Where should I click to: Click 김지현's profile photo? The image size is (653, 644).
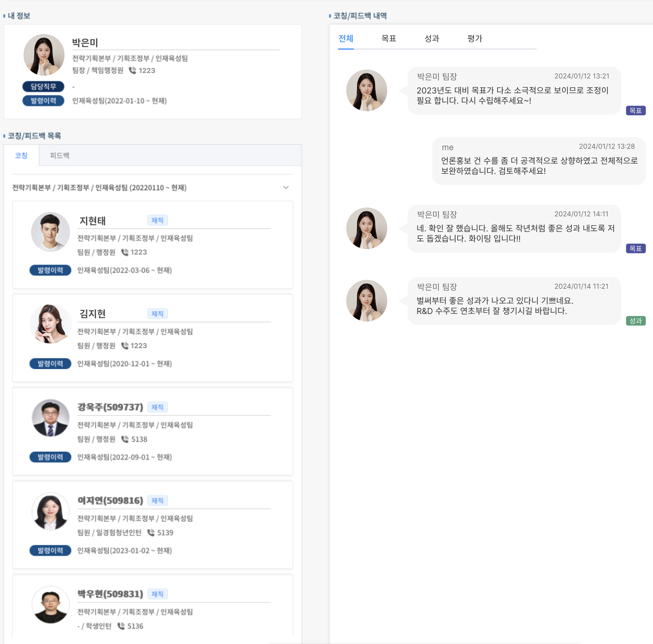click(x=51, y=324)
